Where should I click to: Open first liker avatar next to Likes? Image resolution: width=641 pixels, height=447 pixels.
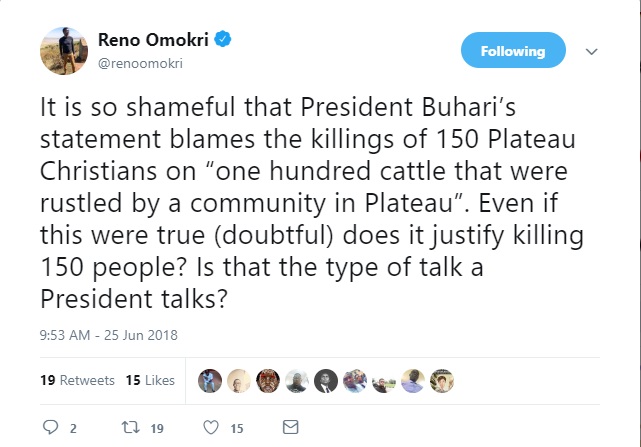coord(210,380)
